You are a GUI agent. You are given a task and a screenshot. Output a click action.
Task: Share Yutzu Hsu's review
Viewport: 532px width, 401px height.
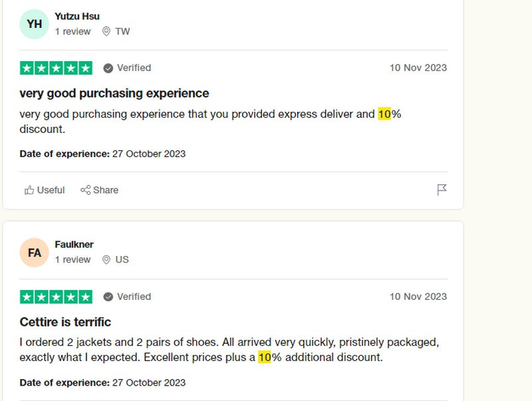tap(99, 190)
